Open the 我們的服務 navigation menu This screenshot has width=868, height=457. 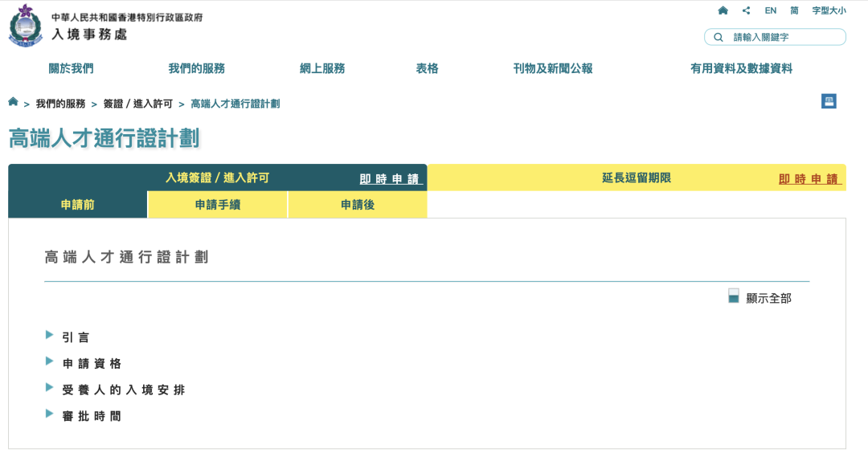tap(196, 69)
